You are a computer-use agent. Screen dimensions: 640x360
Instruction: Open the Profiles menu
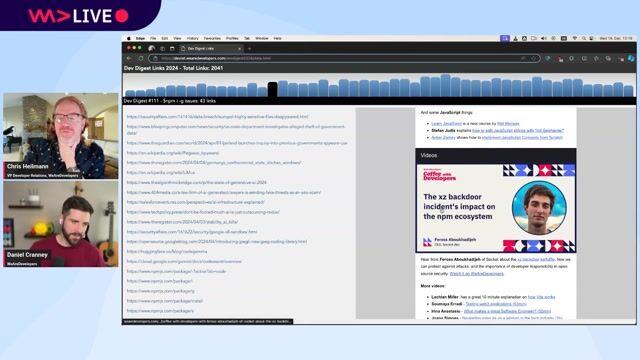coord(232,38)
